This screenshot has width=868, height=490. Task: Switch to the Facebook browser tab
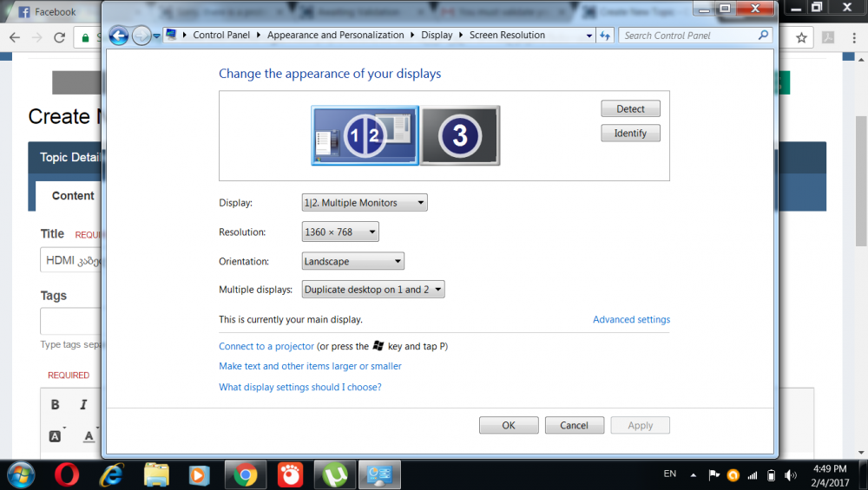point(55,12)
